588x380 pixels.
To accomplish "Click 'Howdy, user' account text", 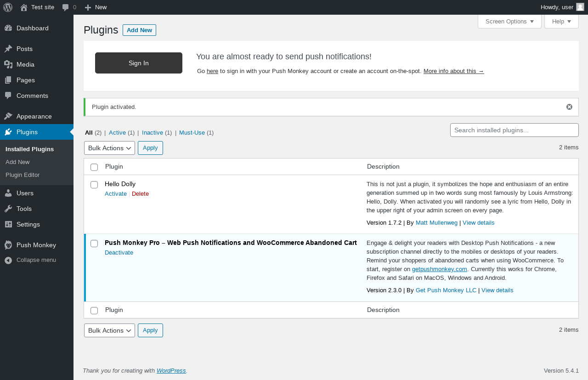I will point(557,7).
